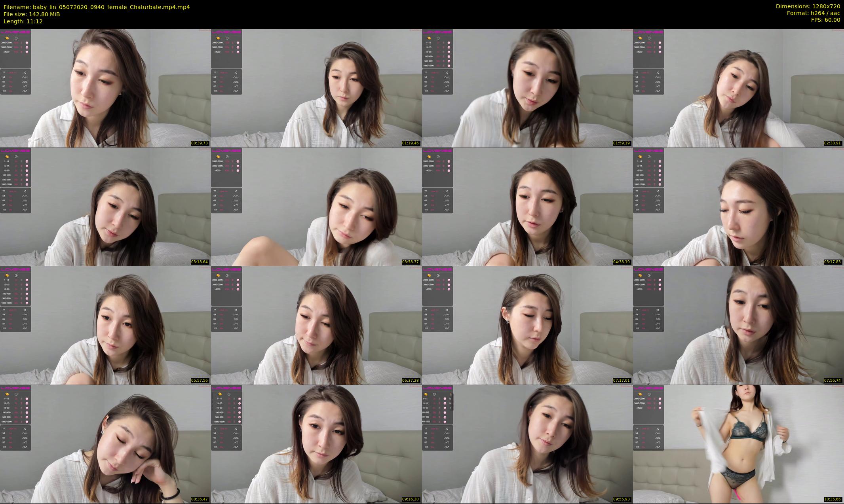Click the square pulse icon in the 01:59.19 frame
Viewport: 844px width, 504px height.
(x=447, y=82)
